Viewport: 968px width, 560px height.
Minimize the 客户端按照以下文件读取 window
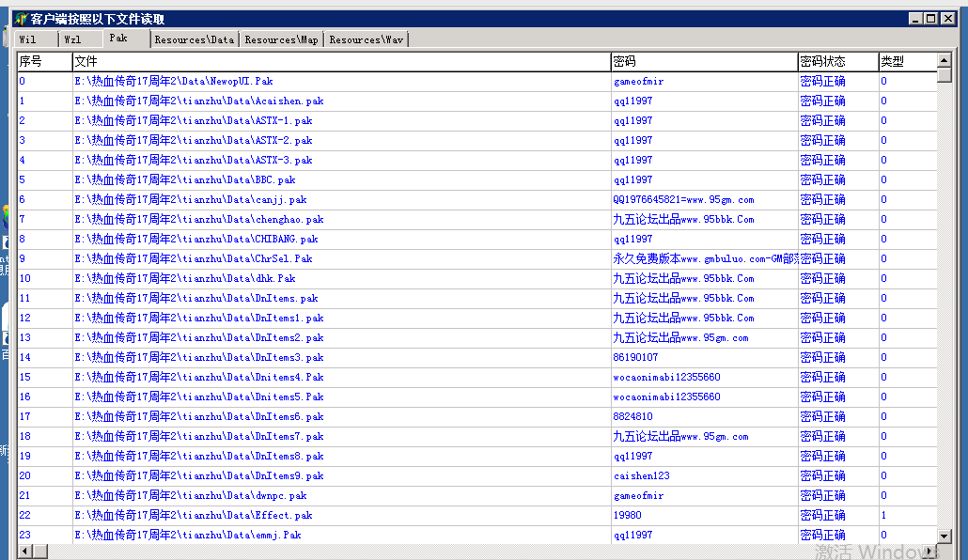click(915, 19)
